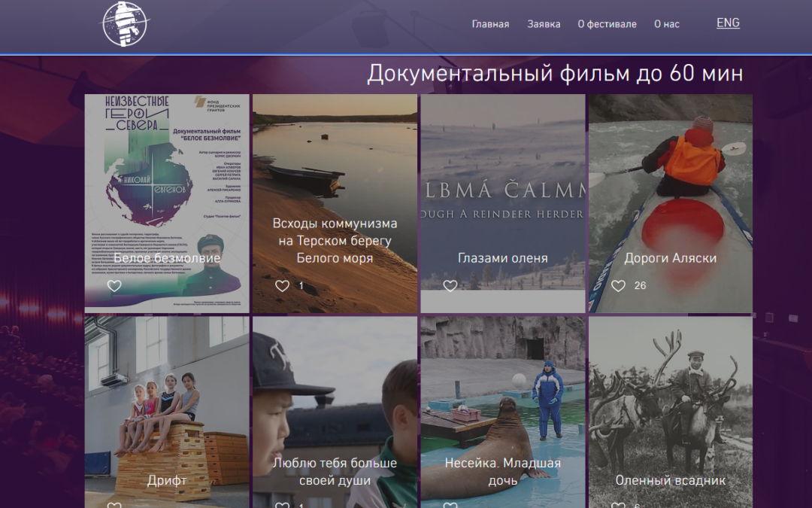Open the О фестивале menu item

pyautogui.click(x=607, y=24)
